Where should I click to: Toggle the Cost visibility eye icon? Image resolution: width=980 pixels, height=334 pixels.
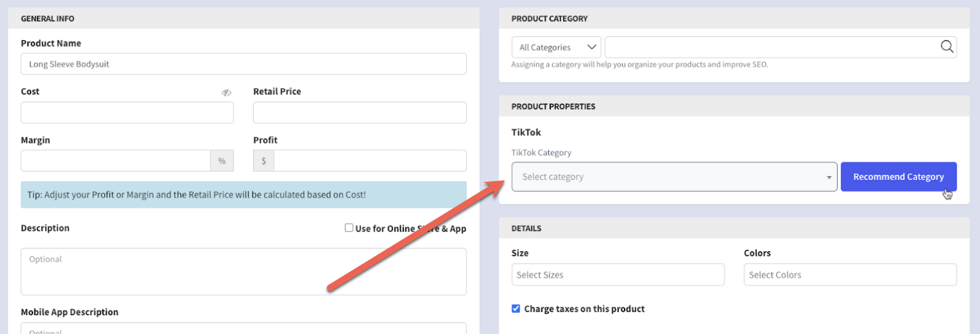(226, 93)
